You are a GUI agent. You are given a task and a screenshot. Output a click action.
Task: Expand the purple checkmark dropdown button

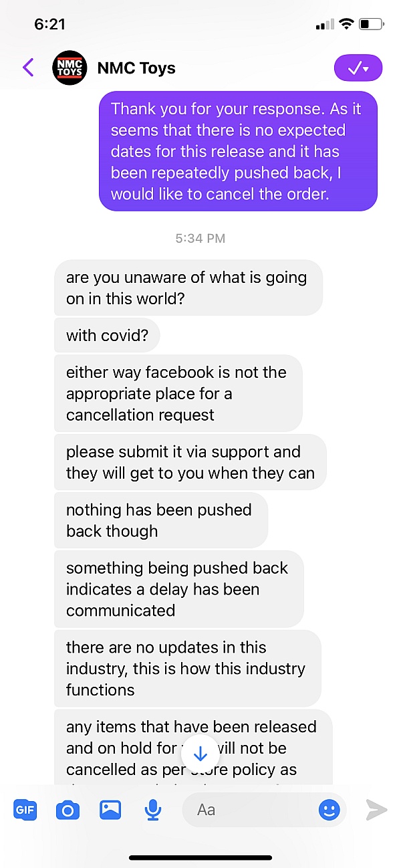pos(358,68)
